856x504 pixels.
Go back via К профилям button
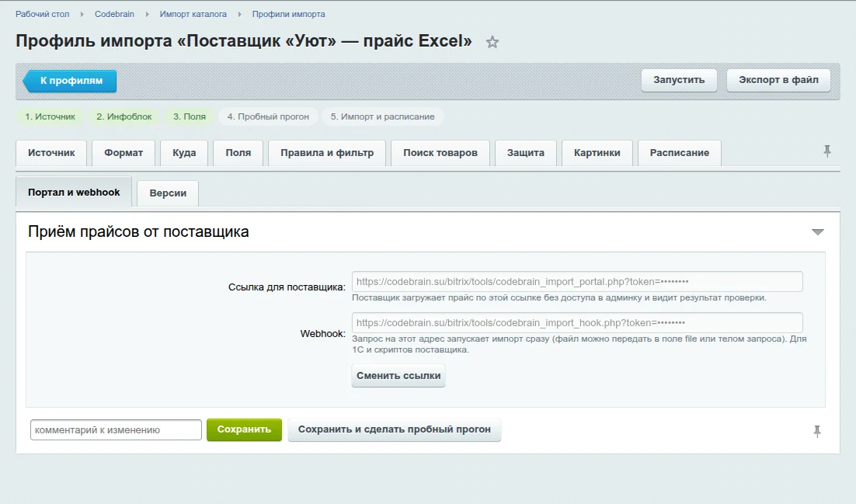pos(70,81)
